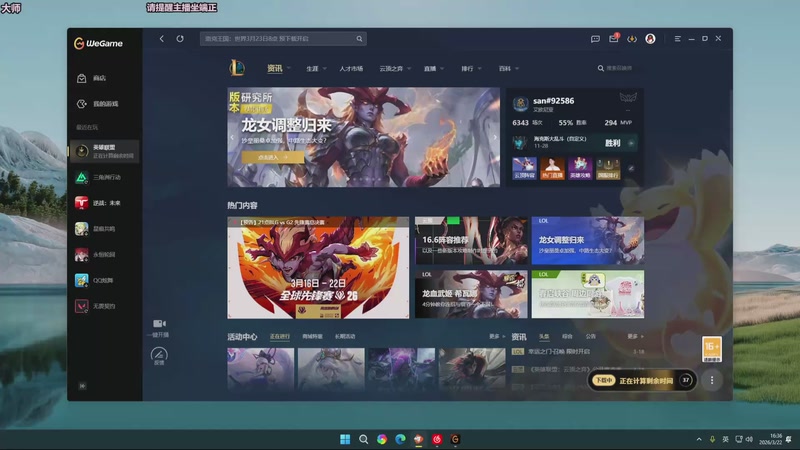The image size is (800, 450).
Task: Click the Windows Start button in taskbar
Action: tap(345, 439)
